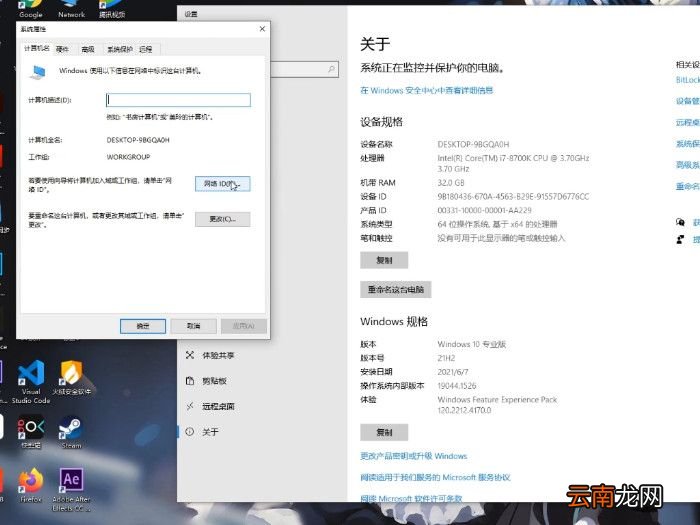Click the Windows 10 专业版 edition text

pyautogui.click(x=471, y=344)
